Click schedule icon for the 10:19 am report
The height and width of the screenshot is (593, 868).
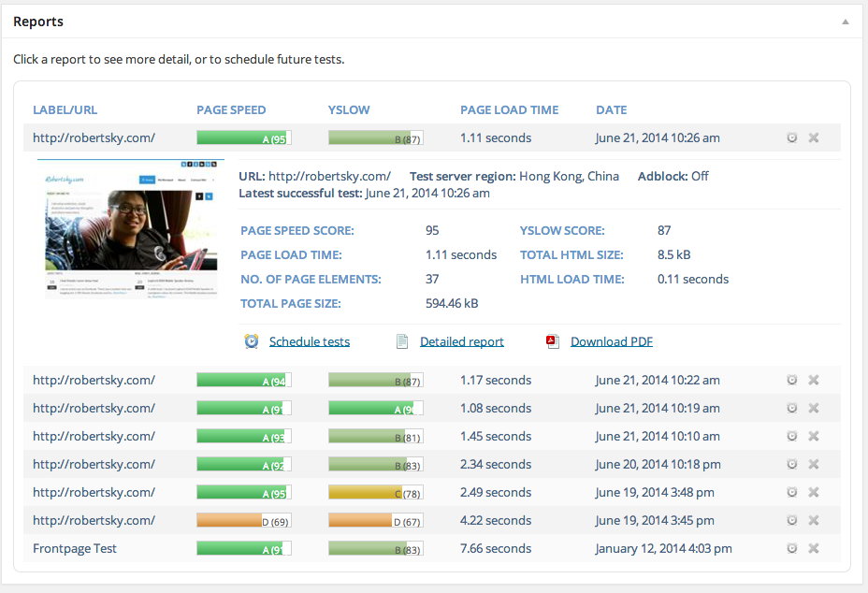coord(792,408)
